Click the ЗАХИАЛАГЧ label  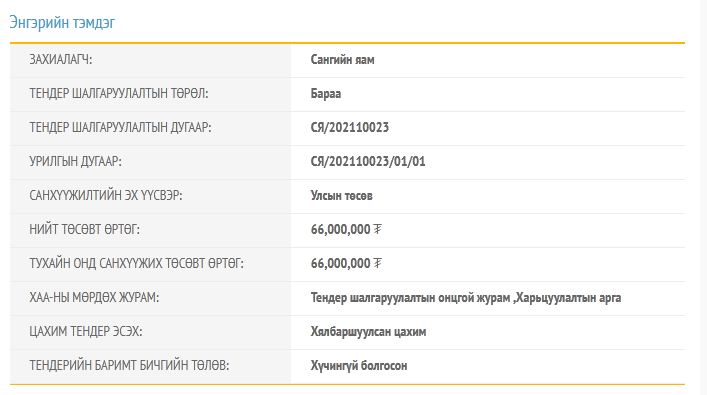point(60,60)
